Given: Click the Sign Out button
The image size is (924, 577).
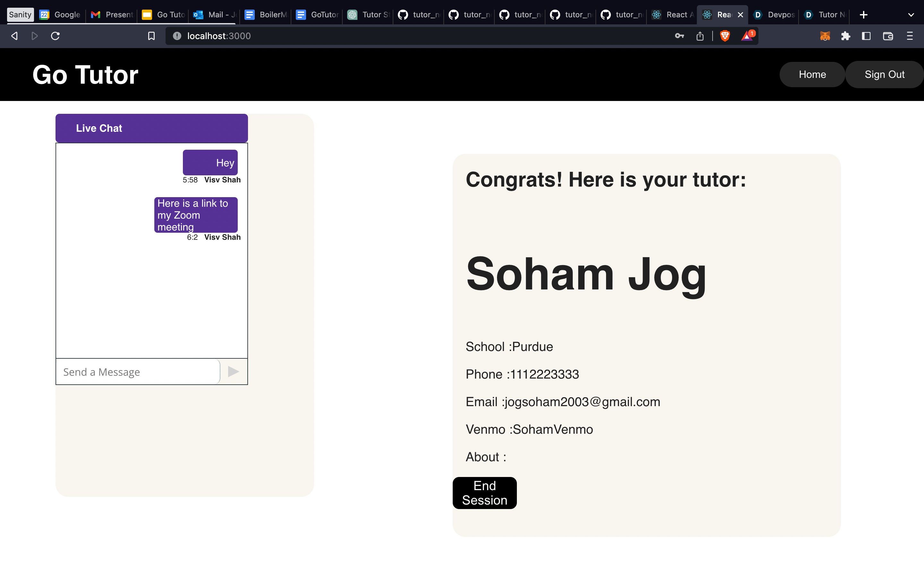Looking at the screenshot, I should [884, 74].
